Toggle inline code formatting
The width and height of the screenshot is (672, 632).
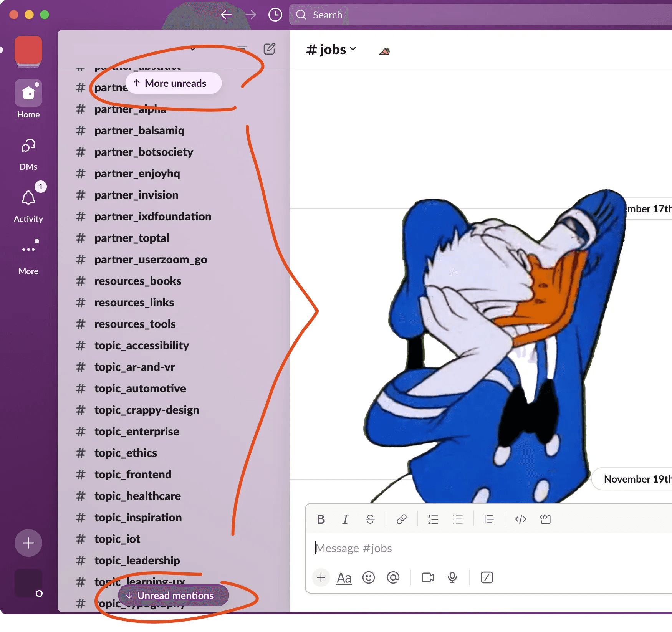tap(521, 519)
